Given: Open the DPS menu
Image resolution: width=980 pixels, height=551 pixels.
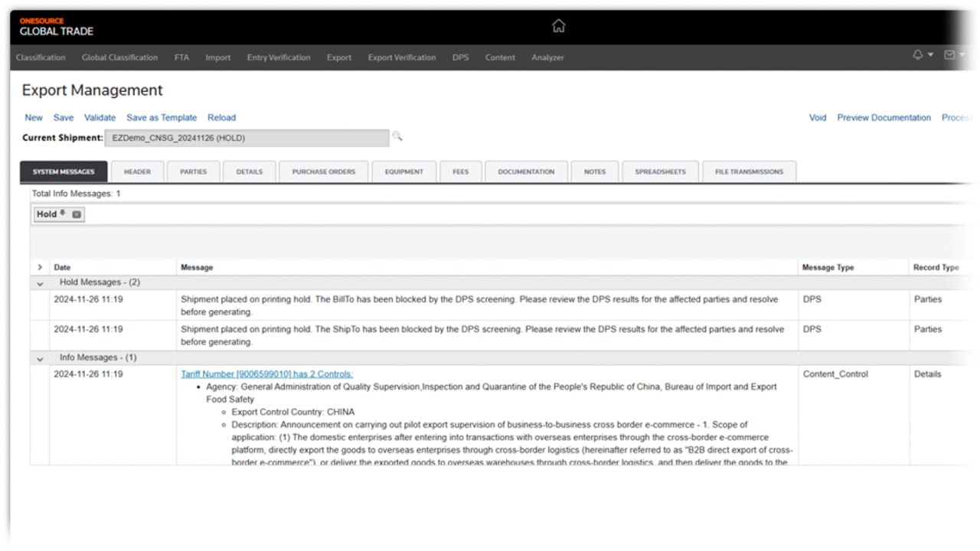Looking at the screenshot, I should click(460, 57).
